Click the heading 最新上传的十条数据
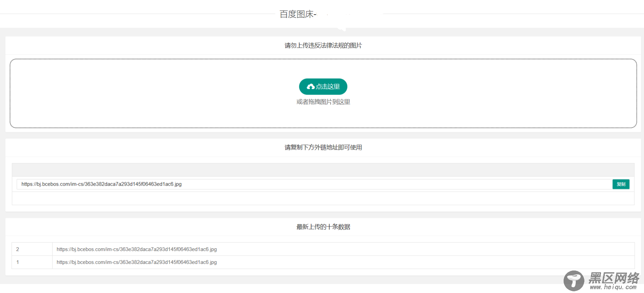Viewport: 644px width, 293px height. pyautogui.click(x=323, y=227)
